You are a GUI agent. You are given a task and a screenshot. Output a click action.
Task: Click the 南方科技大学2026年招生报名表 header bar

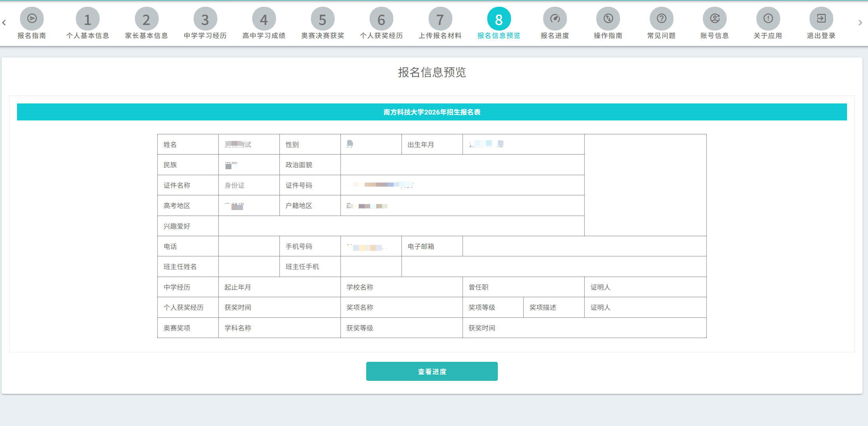point(432,112)
